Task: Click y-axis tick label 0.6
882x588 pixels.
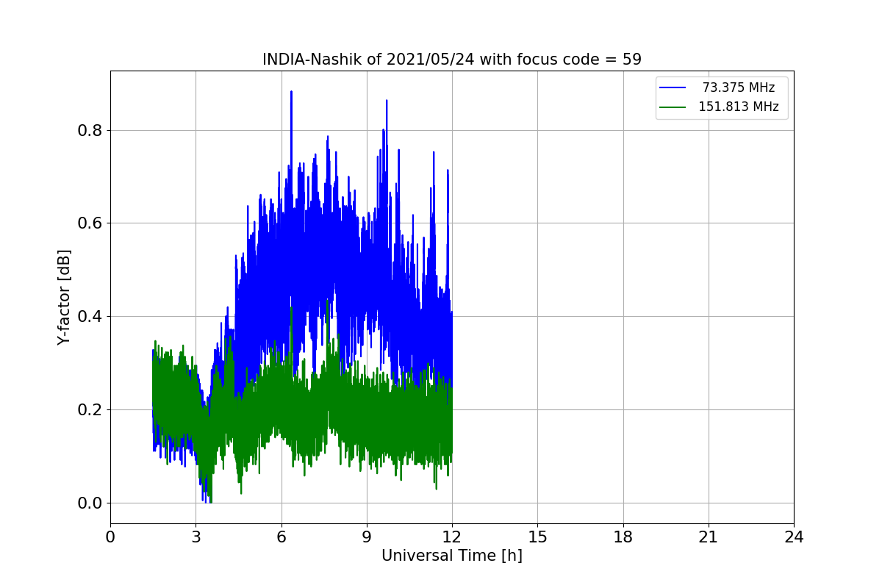Action: click(x=90, y=223)
